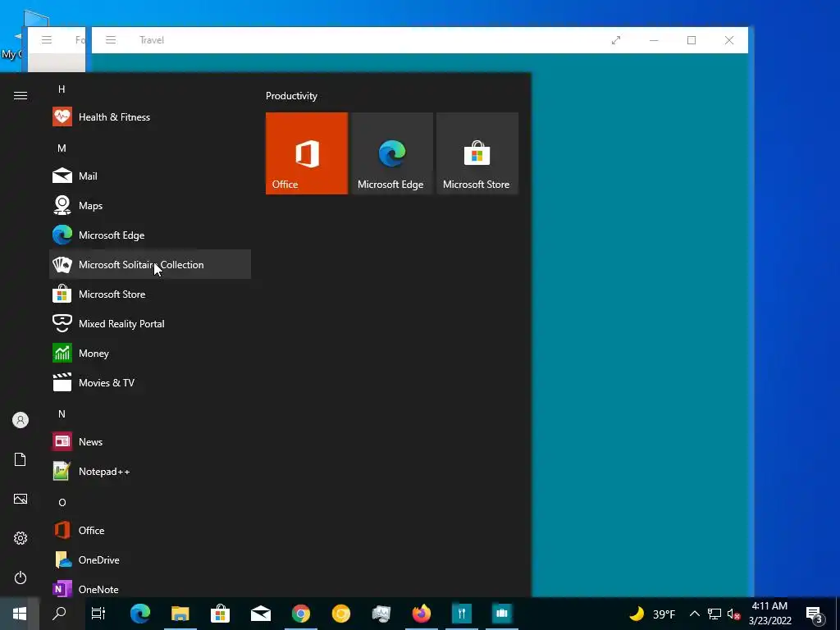This screenshot has height=630, width=840.
Task: Launch OneNote
Action: (x=150, y=589)
